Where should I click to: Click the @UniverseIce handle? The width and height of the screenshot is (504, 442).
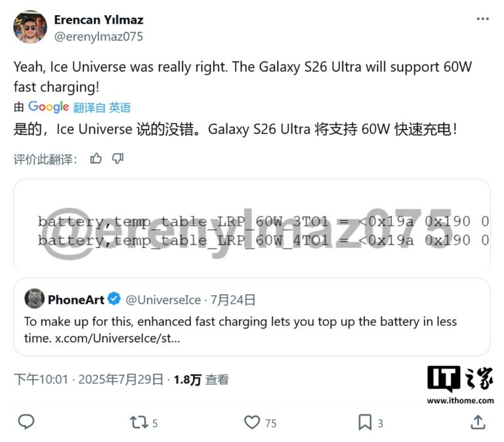coord(163,300)
